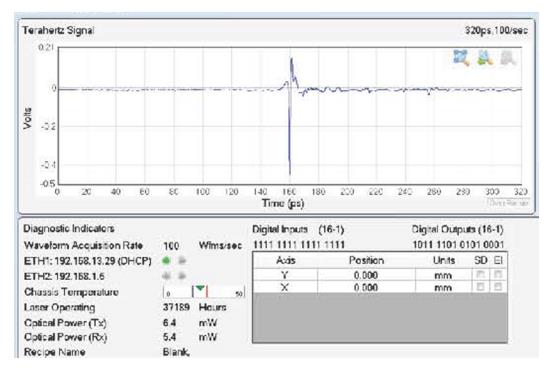Click the Digital Outputs (16-1) label
The width and height of the screenshot is (549, 369).
457,230
